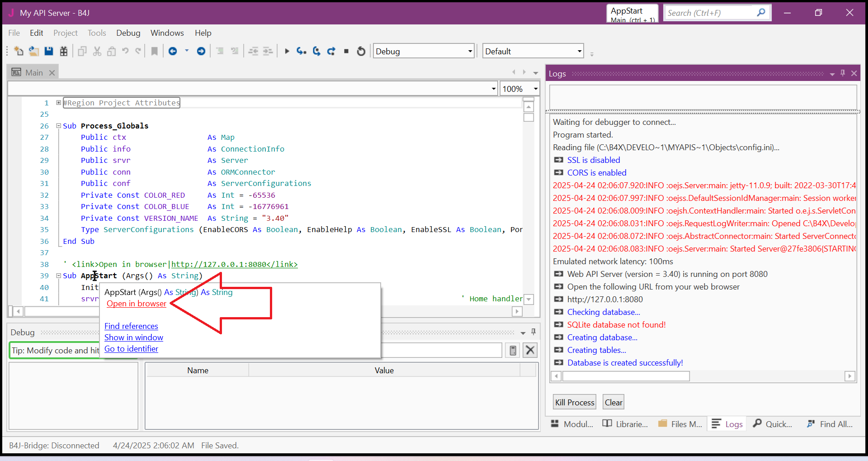Collapse the Sub AppStart block

[58, 276]
